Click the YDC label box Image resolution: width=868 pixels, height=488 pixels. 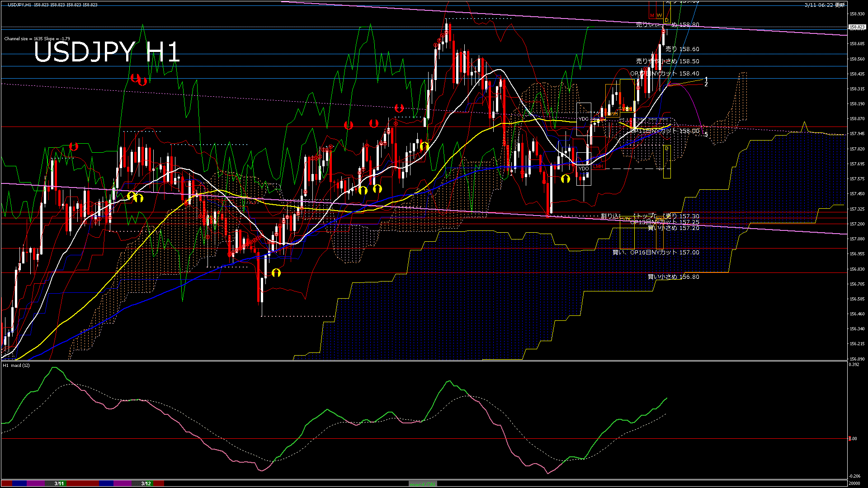click(x=583, y=119)
